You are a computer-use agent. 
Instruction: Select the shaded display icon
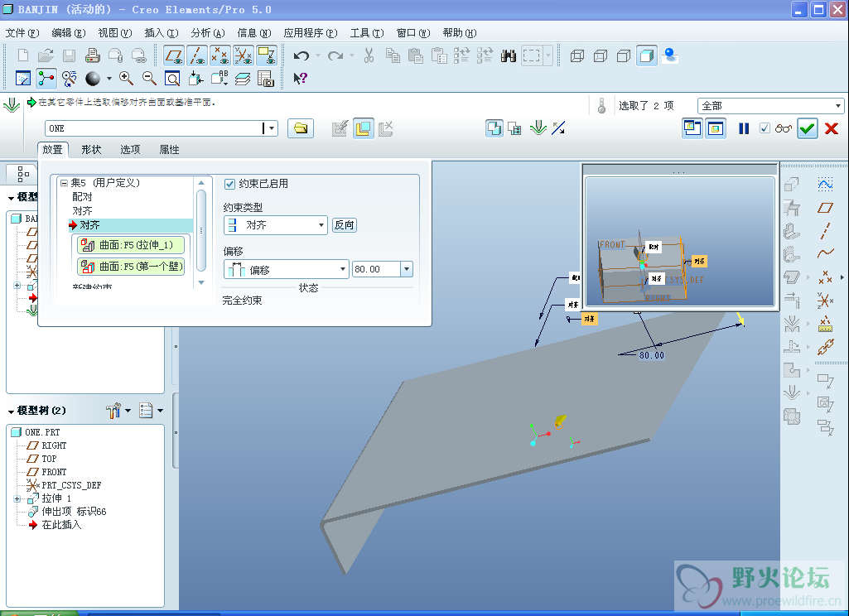[x=647, y=55]
